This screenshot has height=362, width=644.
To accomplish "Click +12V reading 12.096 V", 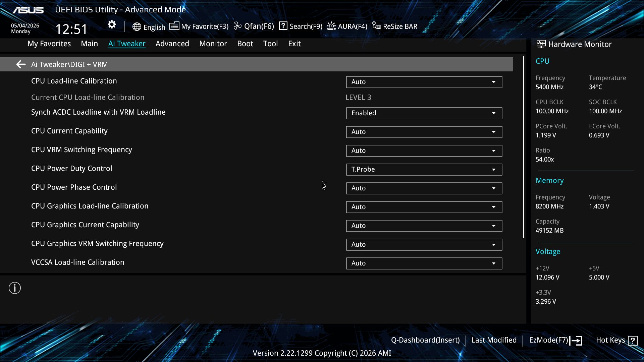I will [547, 278].
